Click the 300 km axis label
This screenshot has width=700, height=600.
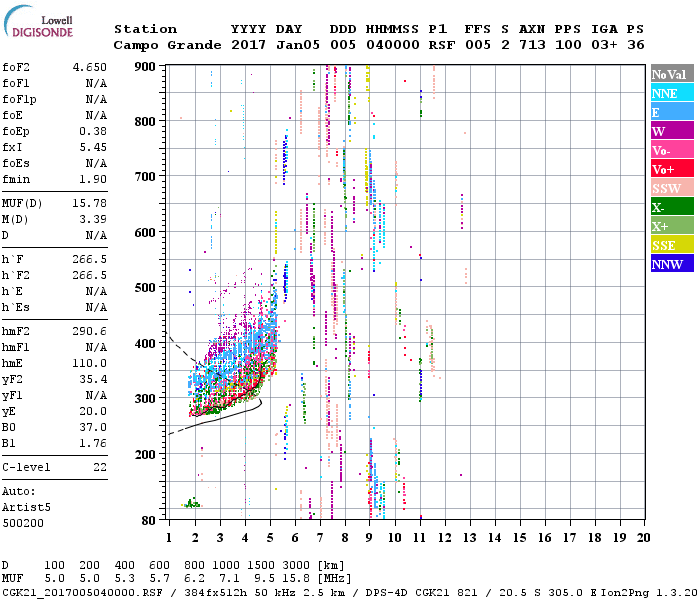coord(145,398)
